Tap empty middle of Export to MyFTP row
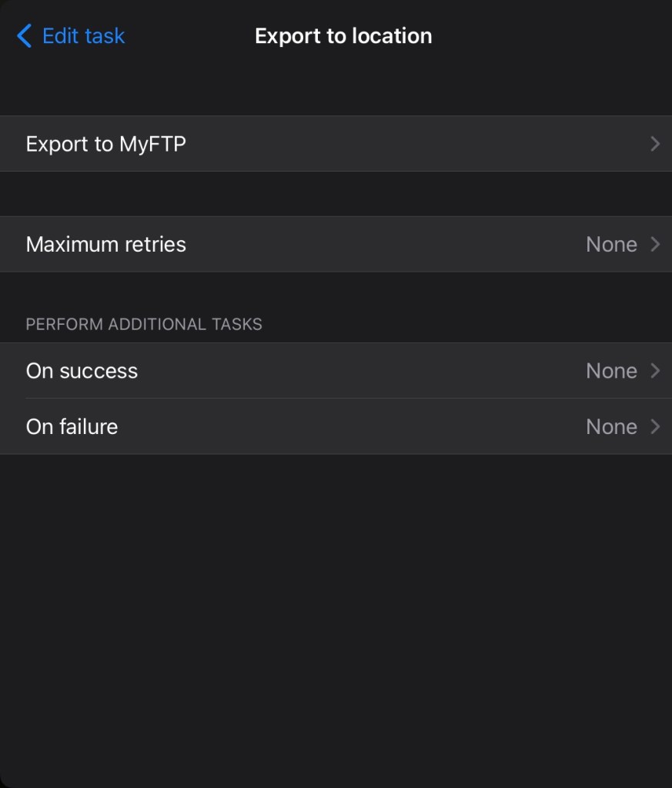The image size is (672, 788). (x=400, y=144)
